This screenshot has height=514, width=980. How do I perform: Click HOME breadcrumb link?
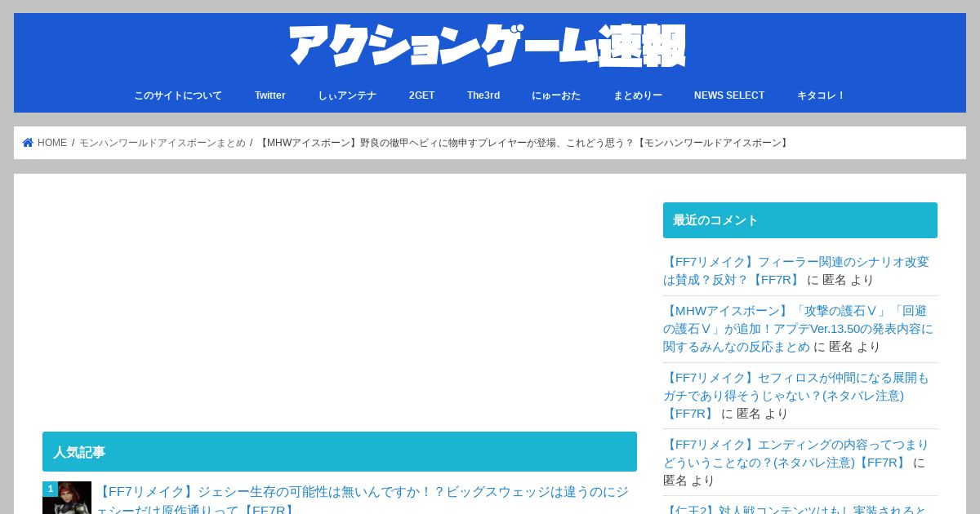(x=52, y=143)
